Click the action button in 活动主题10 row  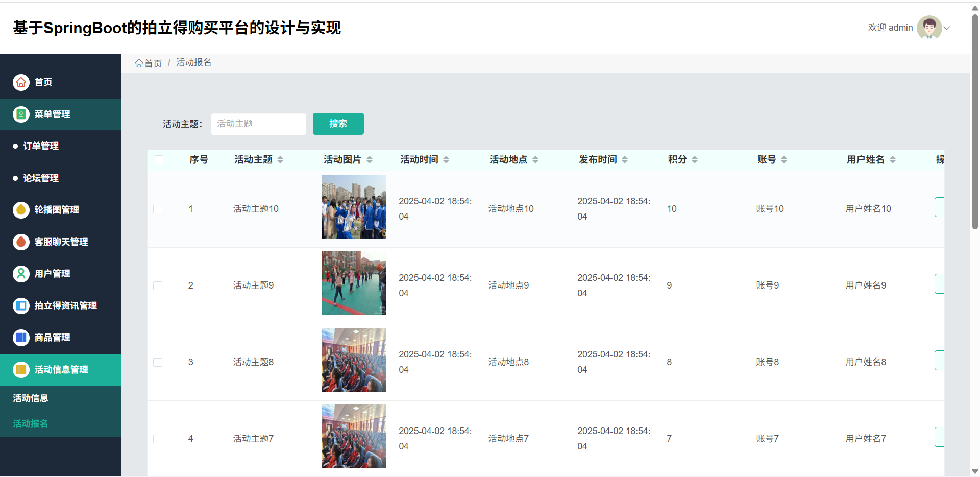pyautogui.click(x=940, y=207)
